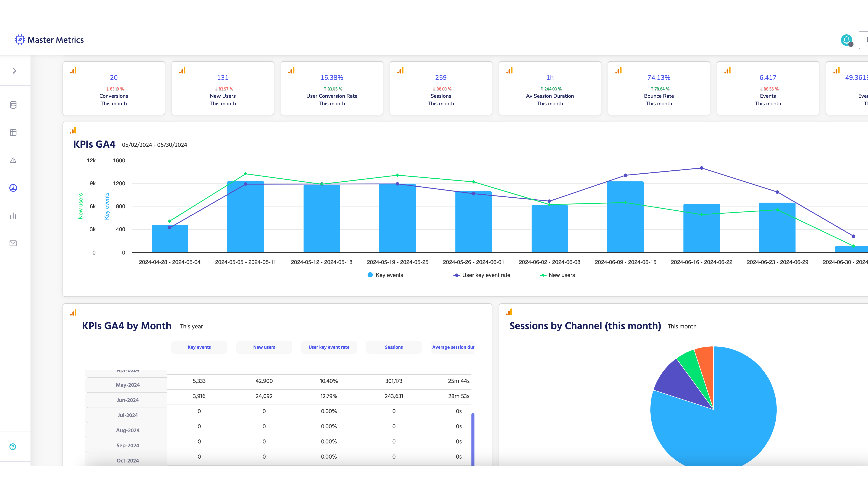Viewport: 868px width, 488px height.
Task: Select the active dashboard icon in sidebar
Action: [13, 188]
